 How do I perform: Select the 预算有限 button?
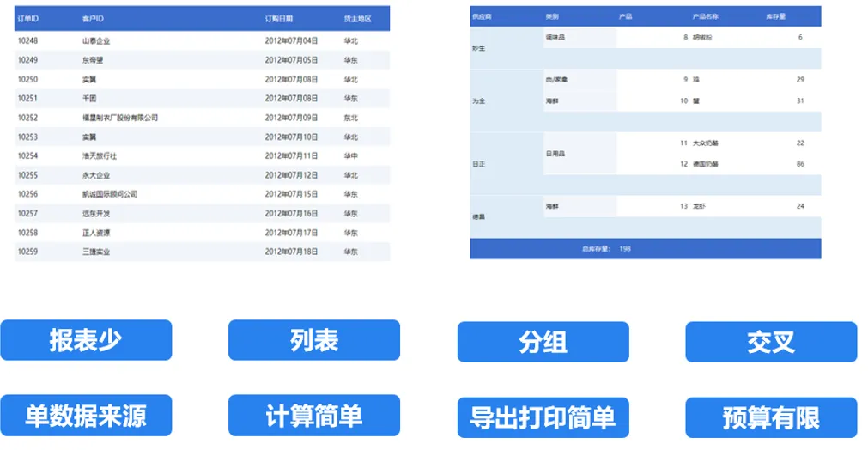pos(771,418)
